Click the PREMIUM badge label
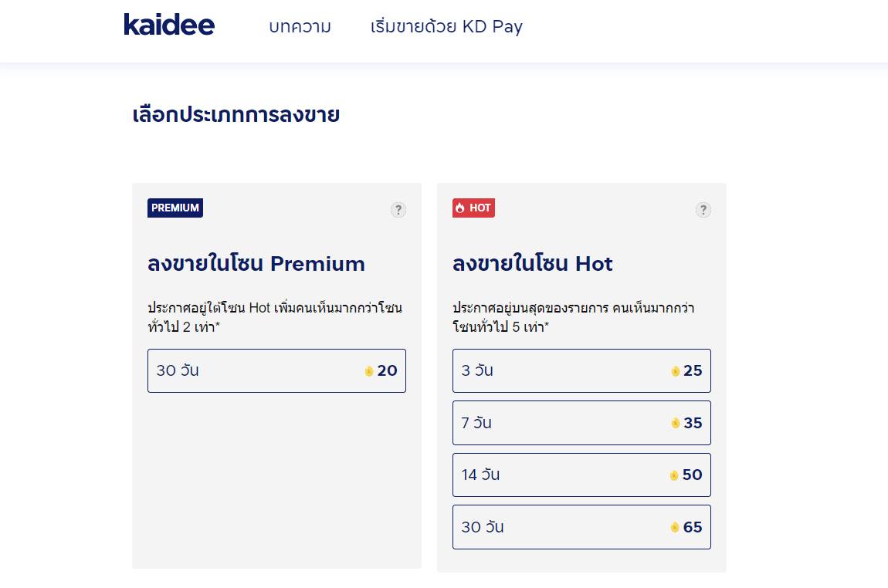The image size is (888, 588). (175, 208)
